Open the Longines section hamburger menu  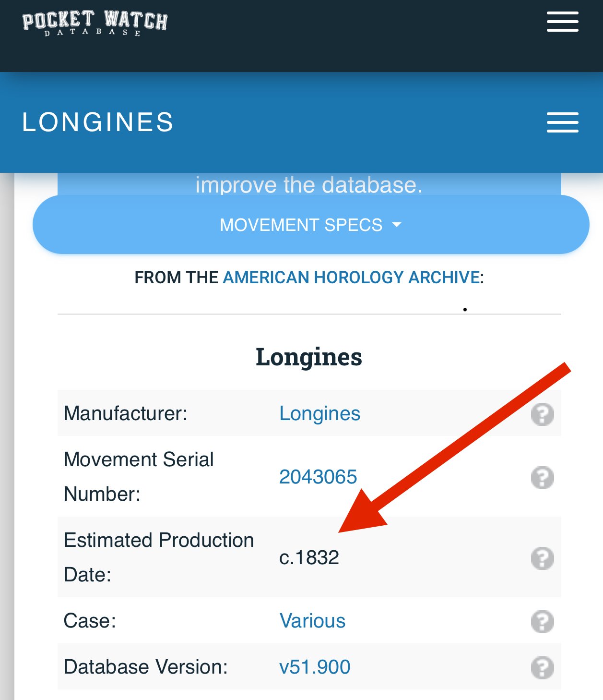(562, 122)
